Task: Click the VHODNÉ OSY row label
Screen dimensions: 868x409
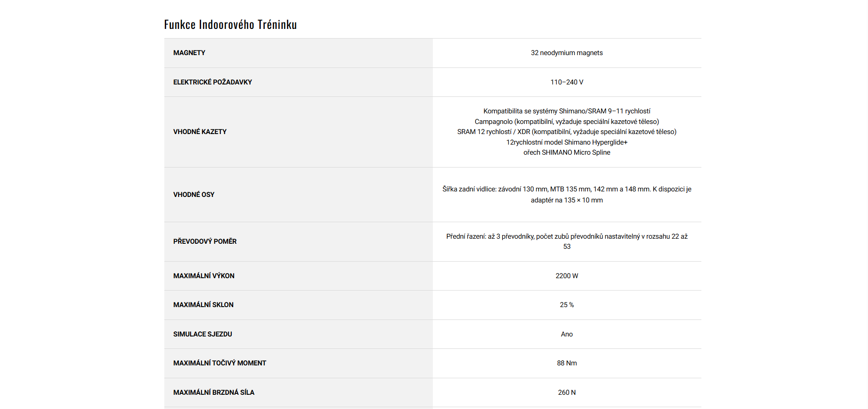Action: [x=194, y=195]
